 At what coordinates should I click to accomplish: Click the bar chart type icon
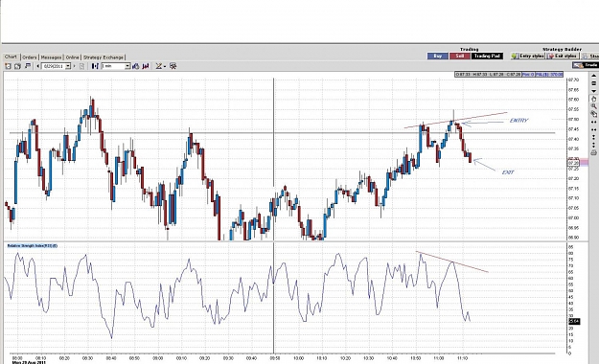(x=95, y=66)
